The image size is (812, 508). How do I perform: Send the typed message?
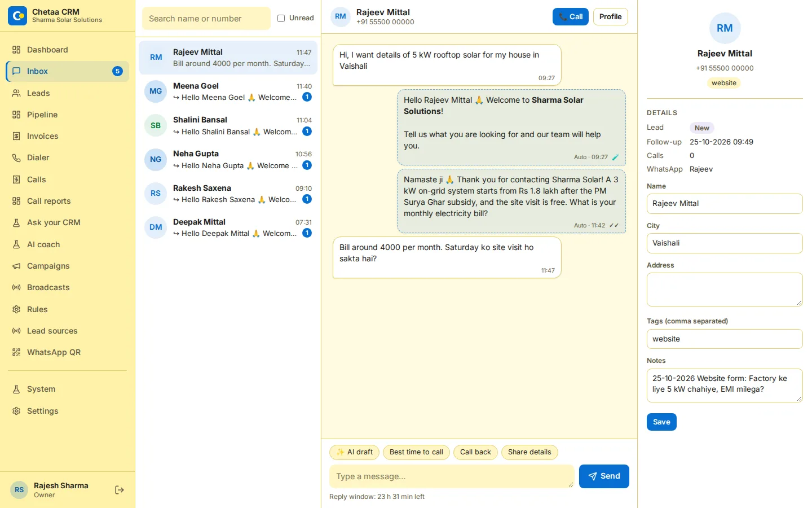click(604, 476)
